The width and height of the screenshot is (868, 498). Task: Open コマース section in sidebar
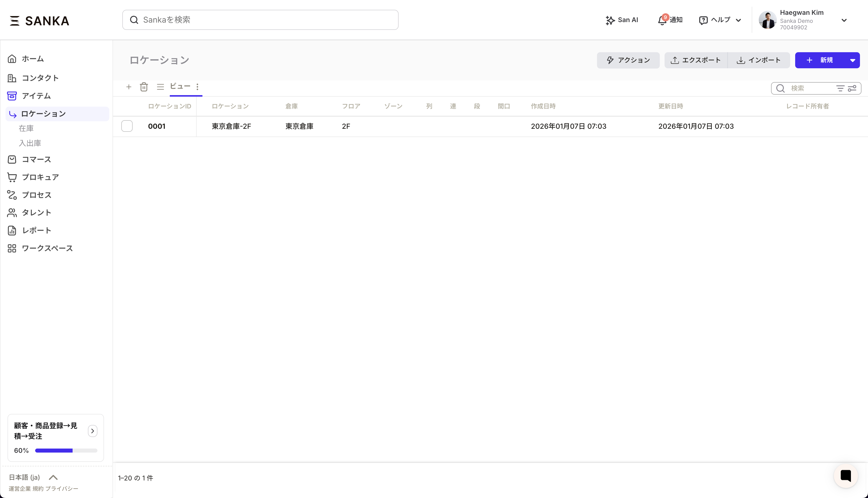(36, 159)
